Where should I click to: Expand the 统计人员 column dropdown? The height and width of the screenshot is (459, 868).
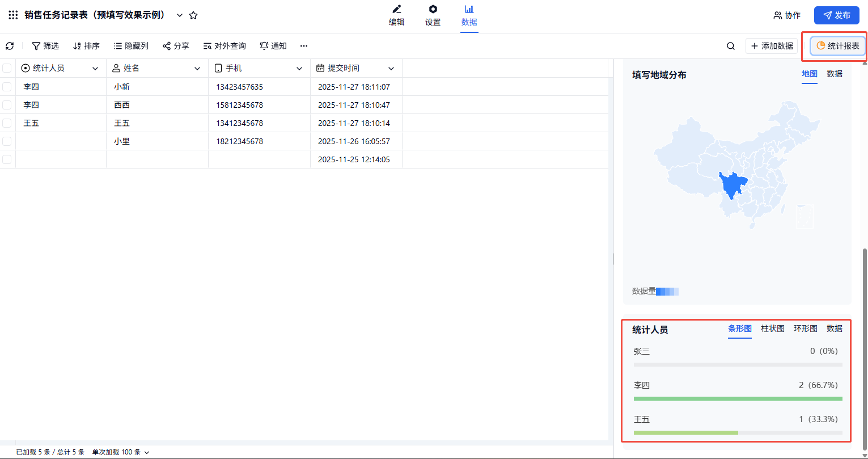tap(95, 69)
